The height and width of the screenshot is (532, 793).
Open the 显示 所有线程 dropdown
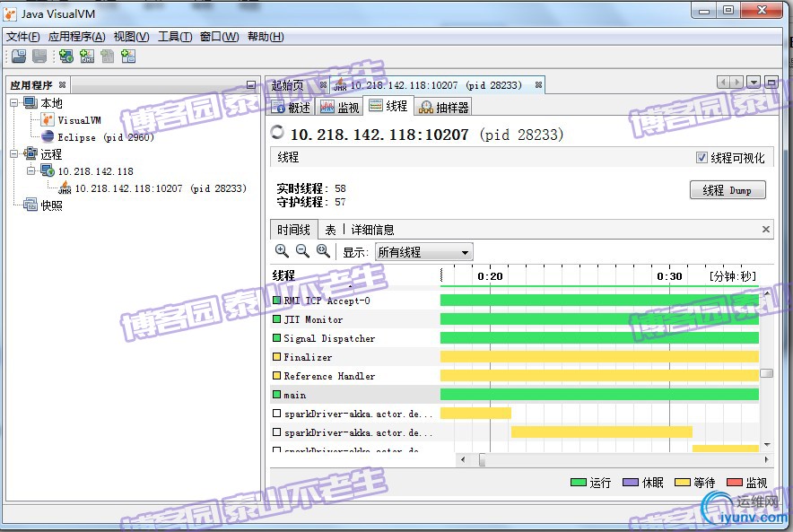click(x=423, y=252)
